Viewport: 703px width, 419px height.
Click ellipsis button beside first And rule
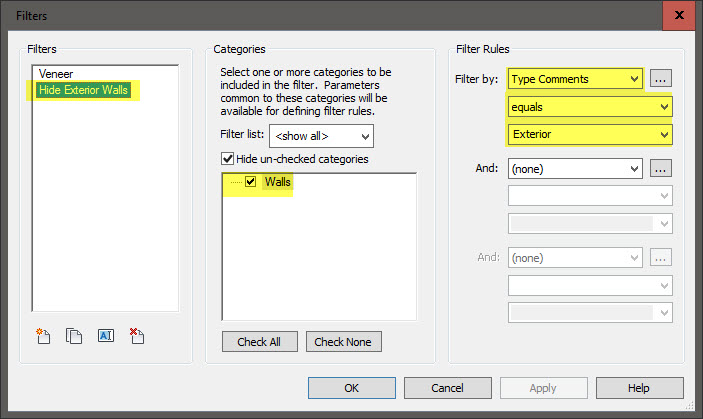click(x=659, y=169)
